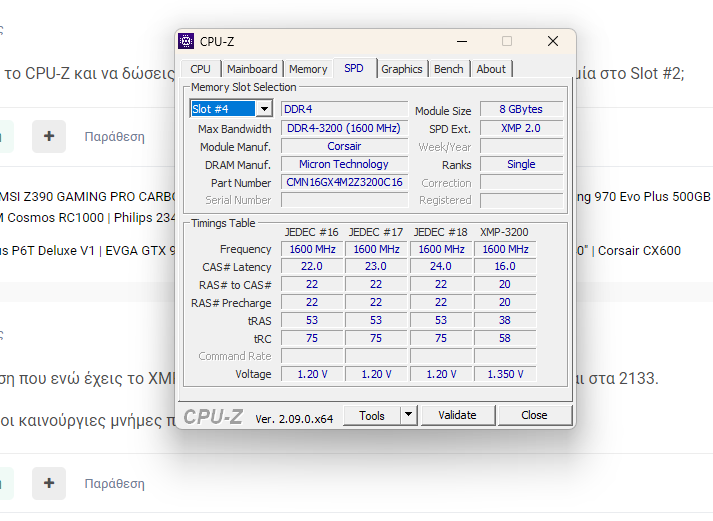Screen dimensions: 713x521
Task: Expand the Tools dropdown arrow
Action: pyautogui.click(x=408, y=415)
